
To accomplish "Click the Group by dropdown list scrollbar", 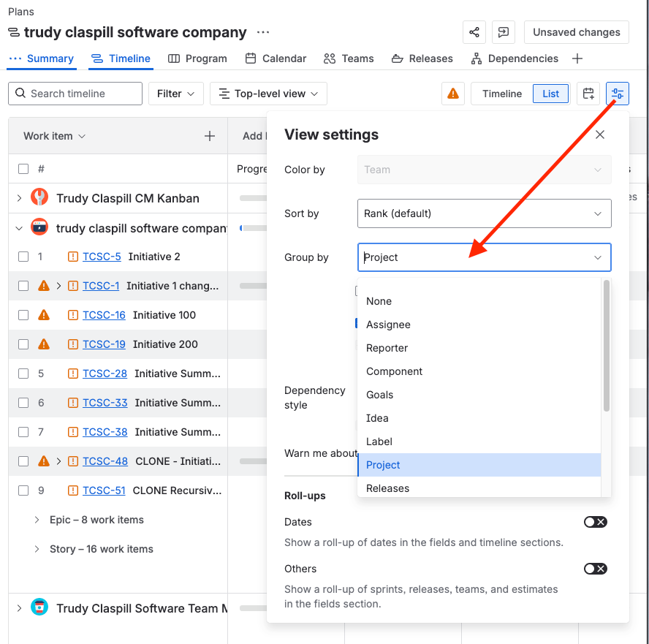I will point(607,346).
